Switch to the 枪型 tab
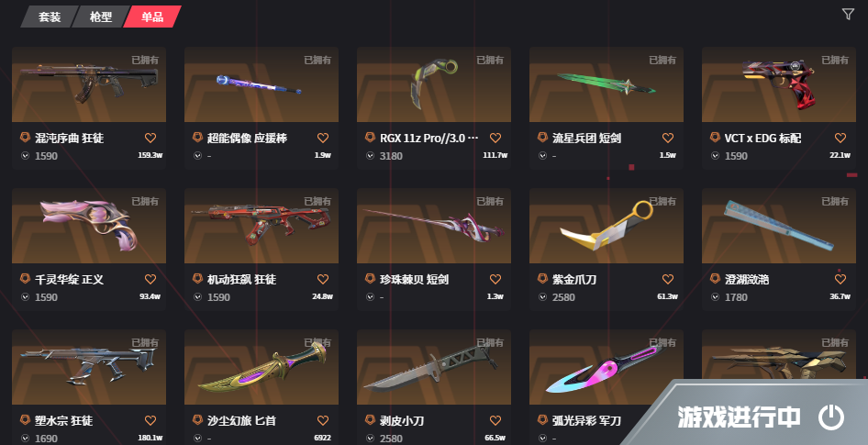The height and width of the screenshot is (445, 868). coord(101,17)
